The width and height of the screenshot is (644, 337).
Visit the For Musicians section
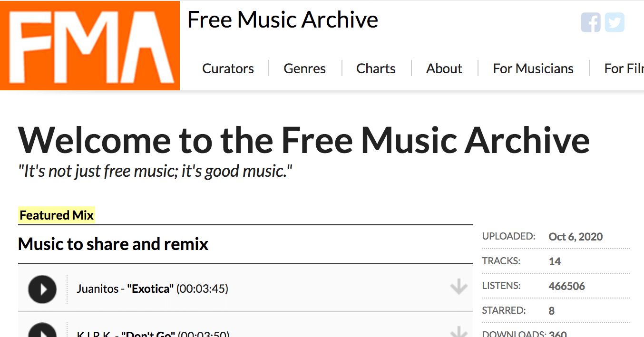[533, 68]
